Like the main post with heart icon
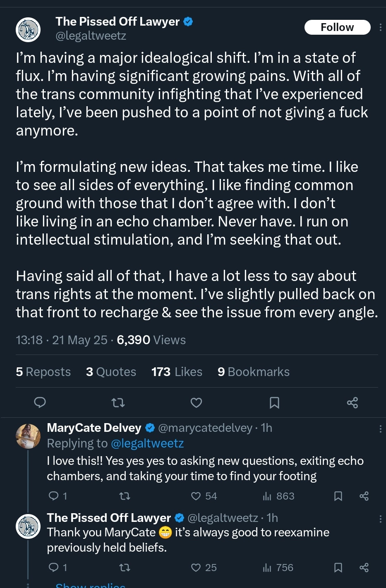 tap(196, 402)
